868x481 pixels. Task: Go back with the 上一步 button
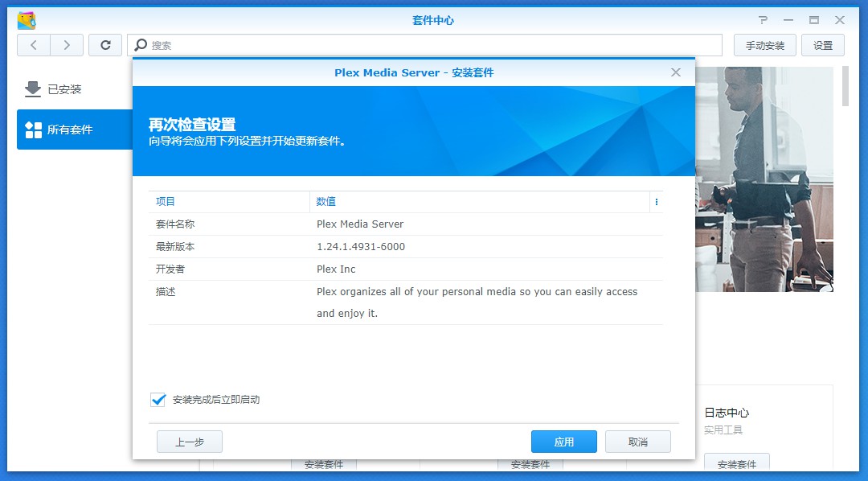(189, 442)
